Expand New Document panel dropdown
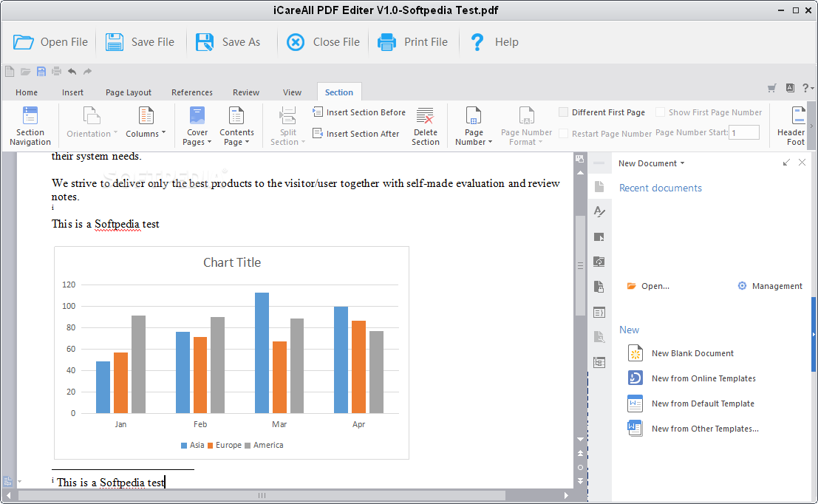This screenshot has width=818, height=504. pyautogui.click(x=682, y=163)
